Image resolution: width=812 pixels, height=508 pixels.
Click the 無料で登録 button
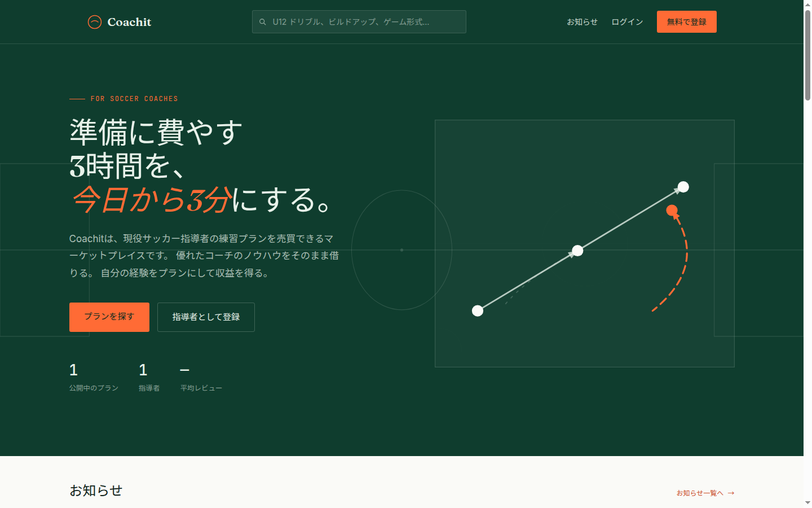tap(687, 22)
